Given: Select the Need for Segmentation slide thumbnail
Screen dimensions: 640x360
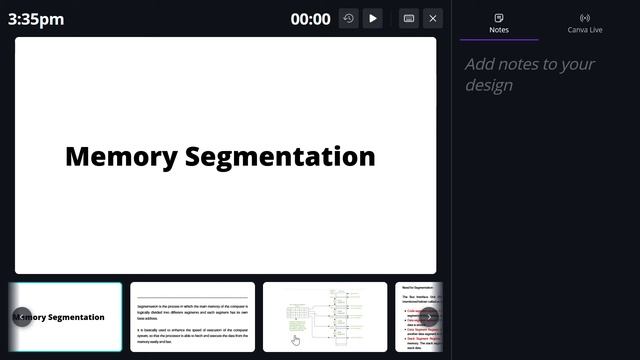Looking at the screenshot, I should click(x=419, y=317).
